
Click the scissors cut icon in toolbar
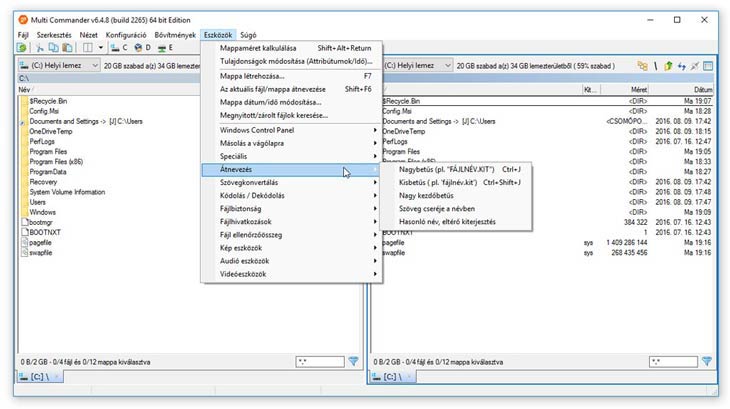pos(40,48)
